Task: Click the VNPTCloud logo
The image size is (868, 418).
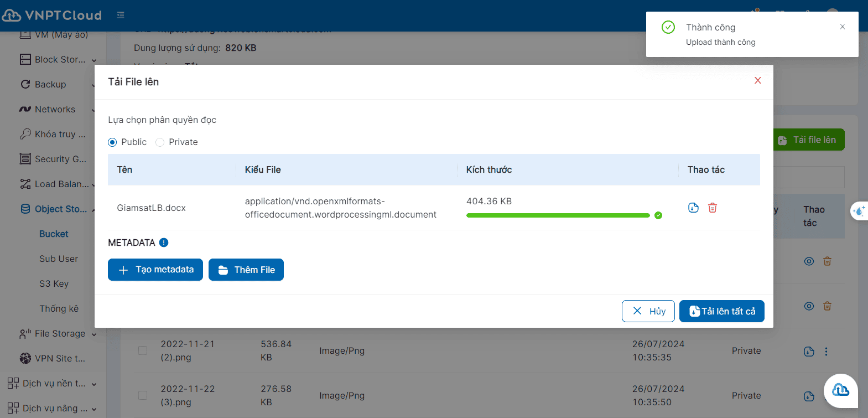Action: click(x=52, y=15)
